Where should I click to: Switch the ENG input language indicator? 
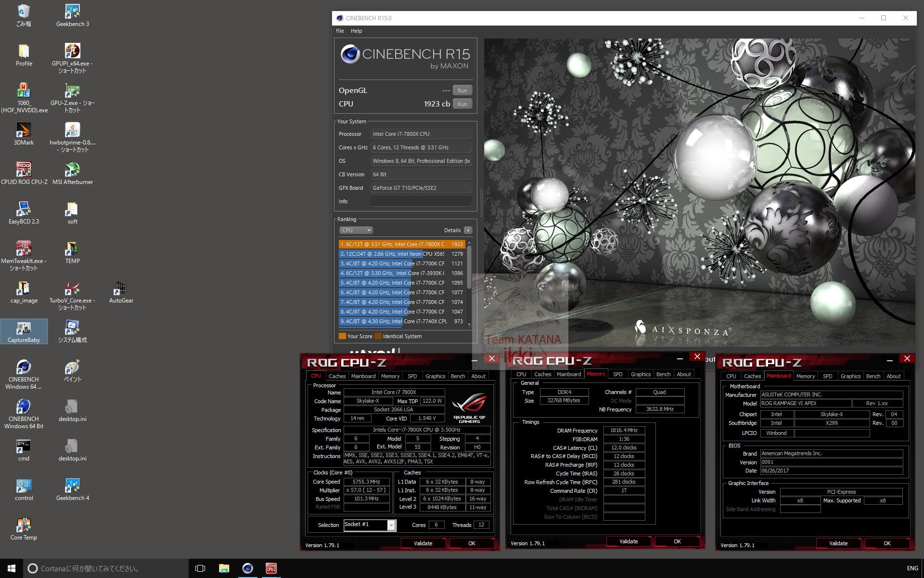(912, 568)
